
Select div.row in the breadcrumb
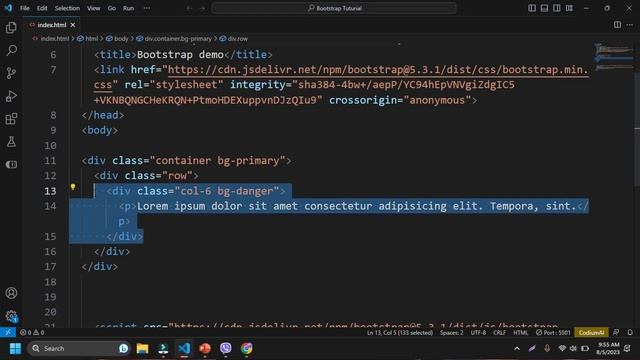238,39
